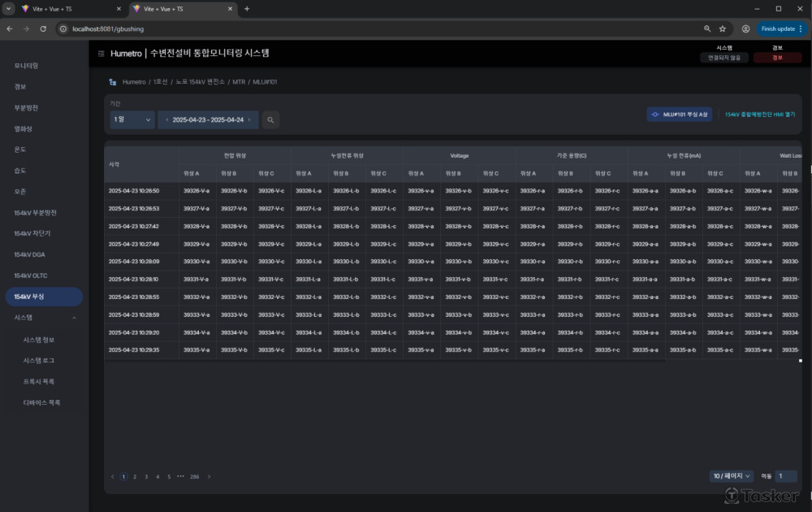Image resolution: width=812 pixels, height=512 pixels.
Task: Go to the next pagination page arrow
Action: point(209,477)
